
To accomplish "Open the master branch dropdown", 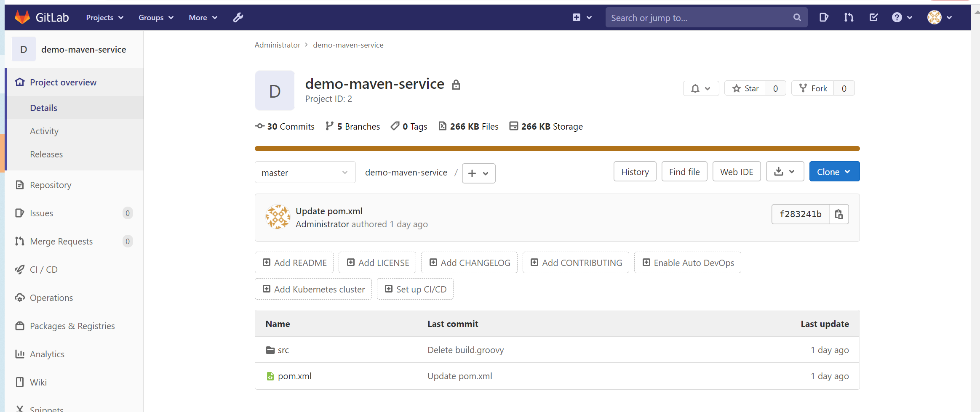I will coord(305,173).
